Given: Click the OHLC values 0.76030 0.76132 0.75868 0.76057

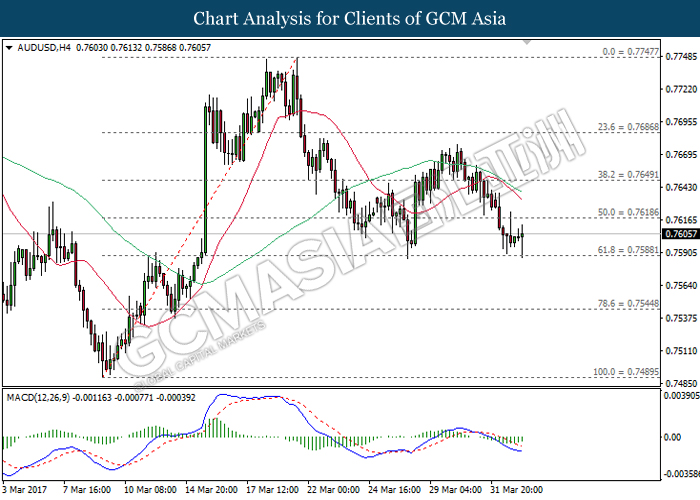Looking at the screenshot, I should 143,48.
